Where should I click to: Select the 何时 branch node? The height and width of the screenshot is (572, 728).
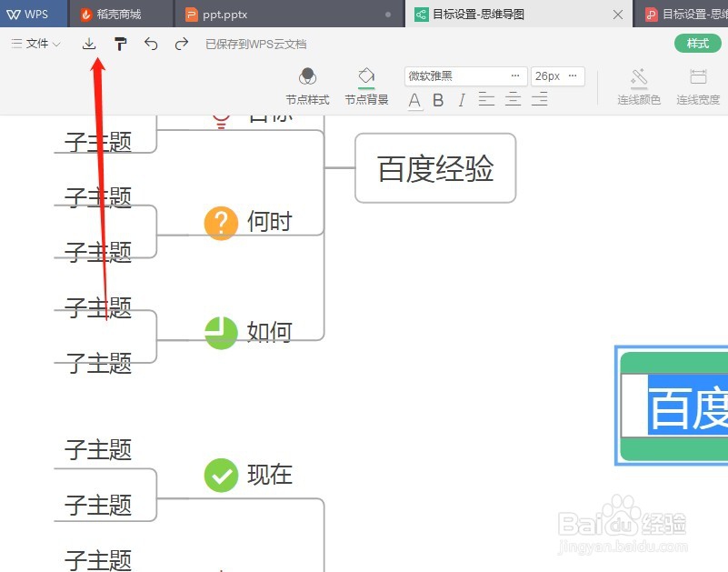click(x=269, y=222)
